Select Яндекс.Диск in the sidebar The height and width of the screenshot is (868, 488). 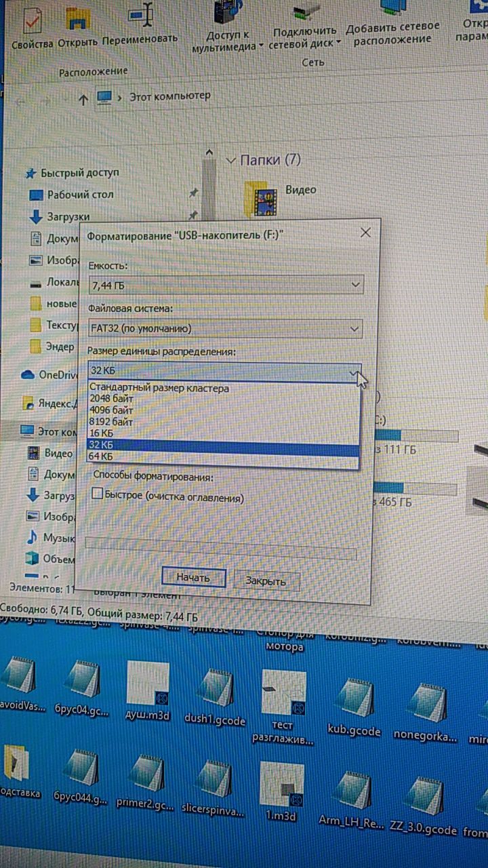pyautogui.click(x=50, y=403)
